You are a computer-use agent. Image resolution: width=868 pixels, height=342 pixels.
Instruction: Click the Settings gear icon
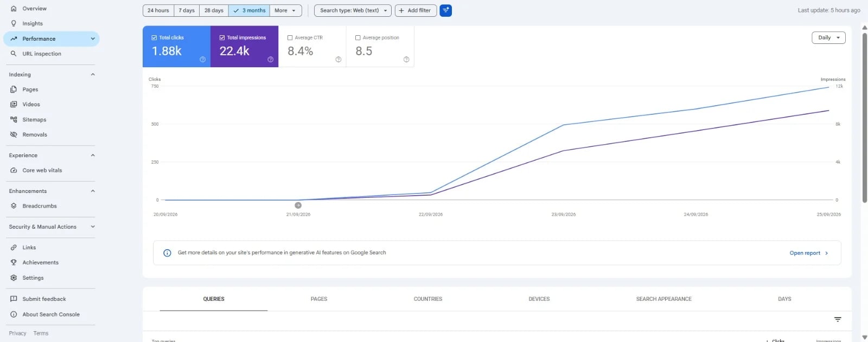pos(14,278)
